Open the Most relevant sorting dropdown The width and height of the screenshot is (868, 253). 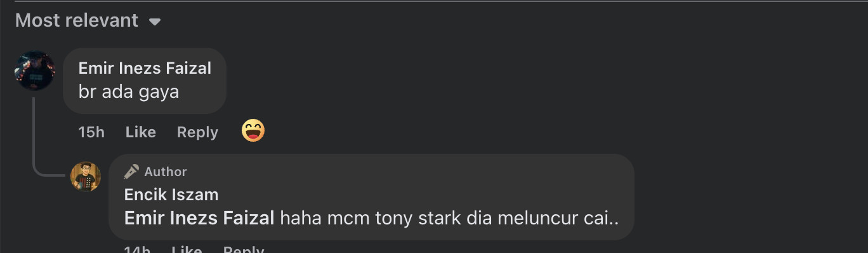(x=88, y=20)
